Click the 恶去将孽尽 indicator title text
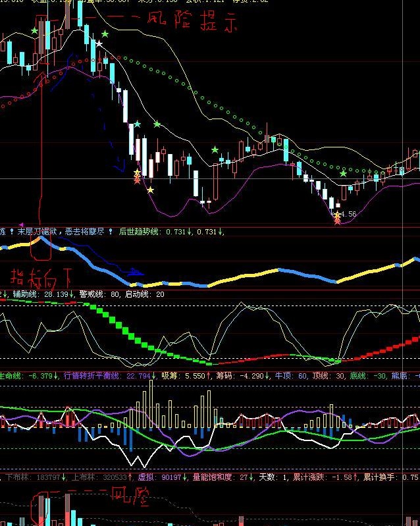Image resolution: width=420 pixels, height=526 pixels. (x=84, y=232)
